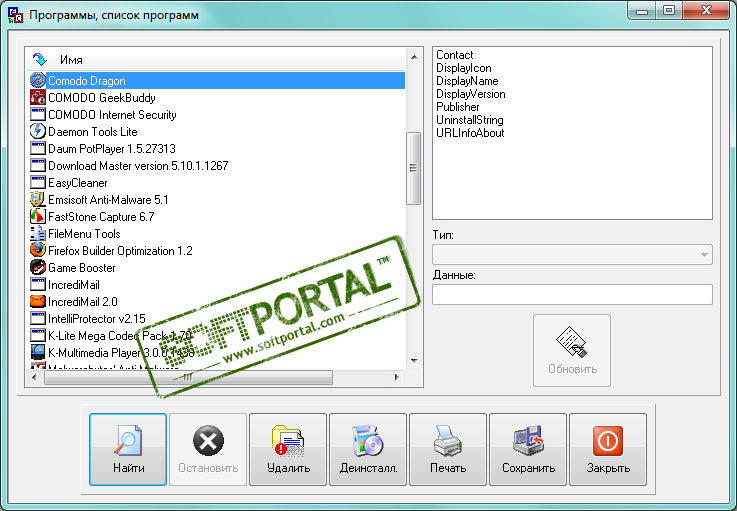Click the IntelliProtector v2.15 icon
737x511 pixels.
(x=38, y=318)
